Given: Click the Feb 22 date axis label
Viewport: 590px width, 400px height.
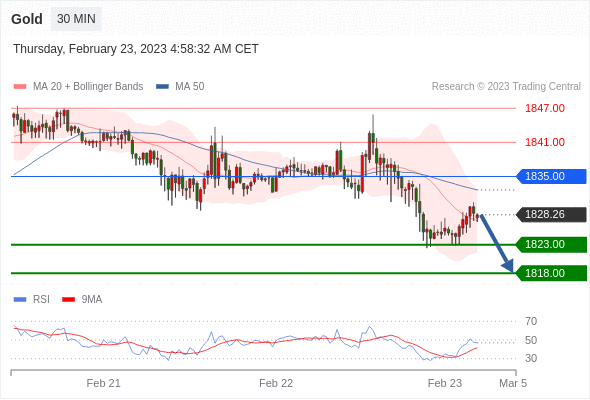Looking at the screenshot, I should point(276,383).
